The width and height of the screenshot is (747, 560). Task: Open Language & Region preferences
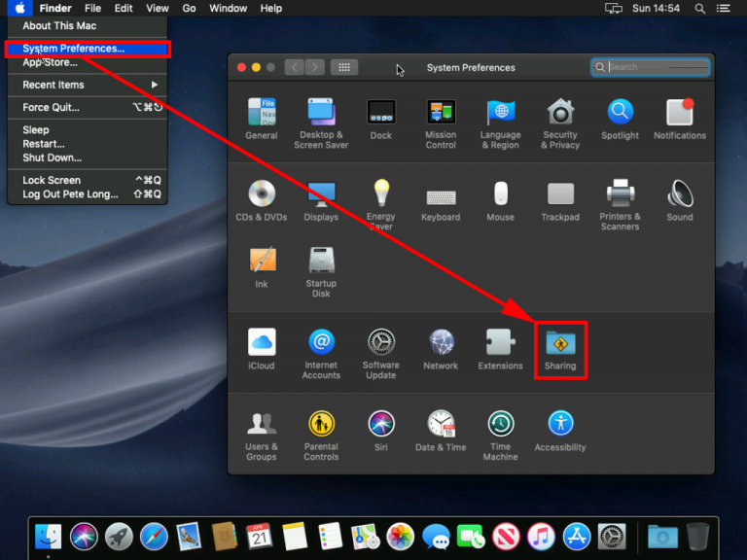500,123
